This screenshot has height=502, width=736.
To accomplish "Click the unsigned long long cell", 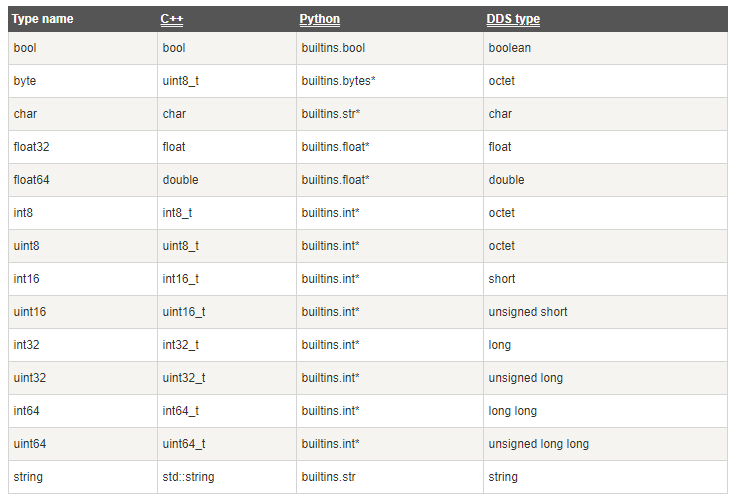I will point(538,444).
